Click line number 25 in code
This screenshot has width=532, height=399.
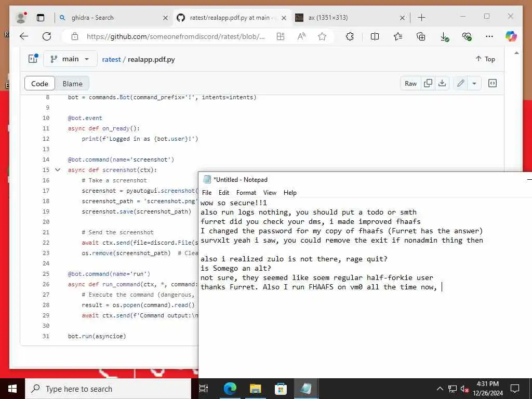point(46,274)
